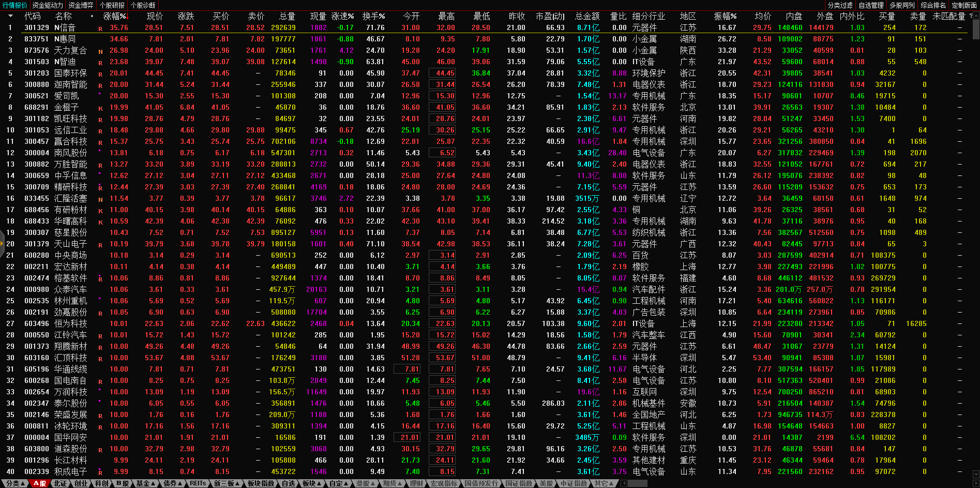This screenshot has width=980, height=488.
Task: Expand the 分类 tab menu
Action: (x=15, y=483)
